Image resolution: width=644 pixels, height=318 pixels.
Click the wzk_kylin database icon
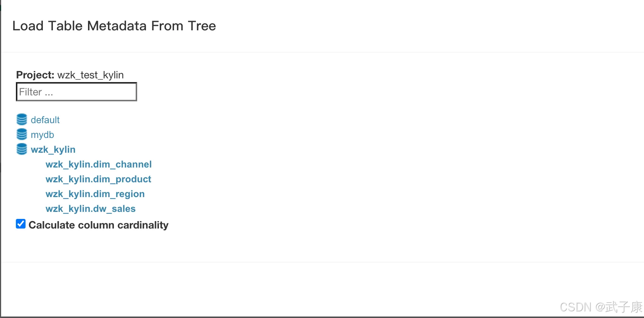[x=22, y=149]
